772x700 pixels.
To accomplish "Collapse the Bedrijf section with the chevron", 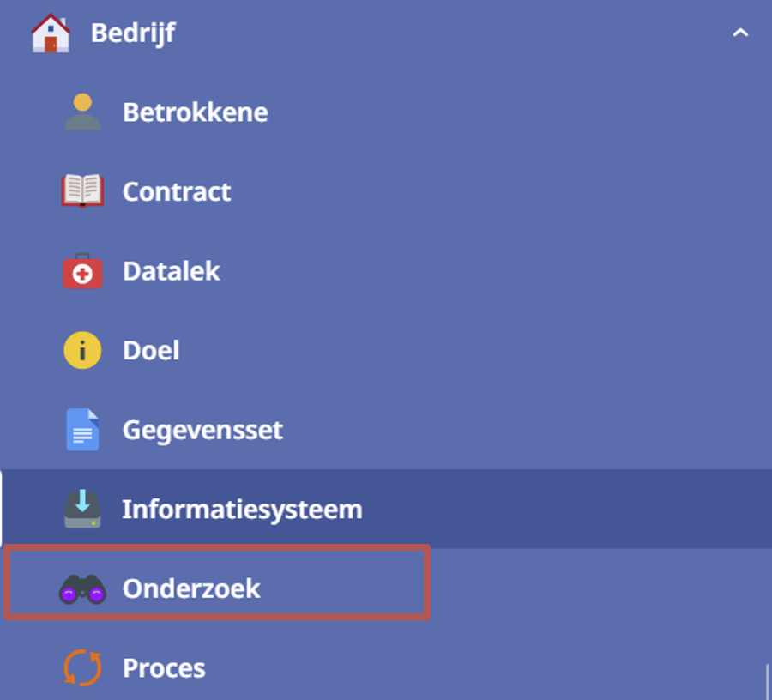I will [x=740, y=33].
